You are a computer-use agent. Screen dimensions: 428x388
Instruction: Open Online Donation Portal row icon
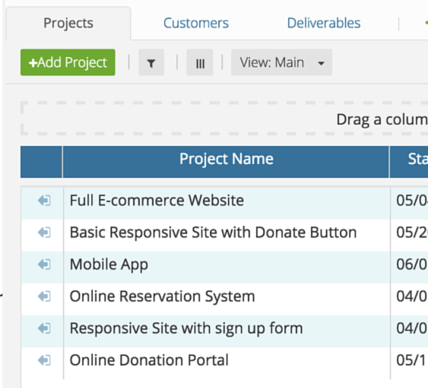coord(44,360)
